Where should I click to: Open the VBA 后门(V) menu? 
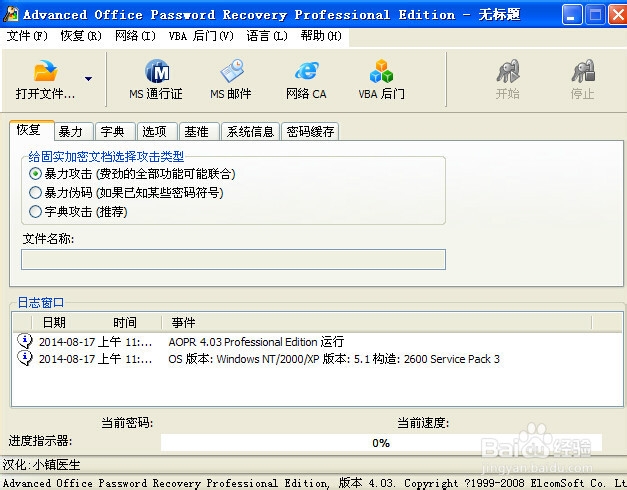point(201,36)
